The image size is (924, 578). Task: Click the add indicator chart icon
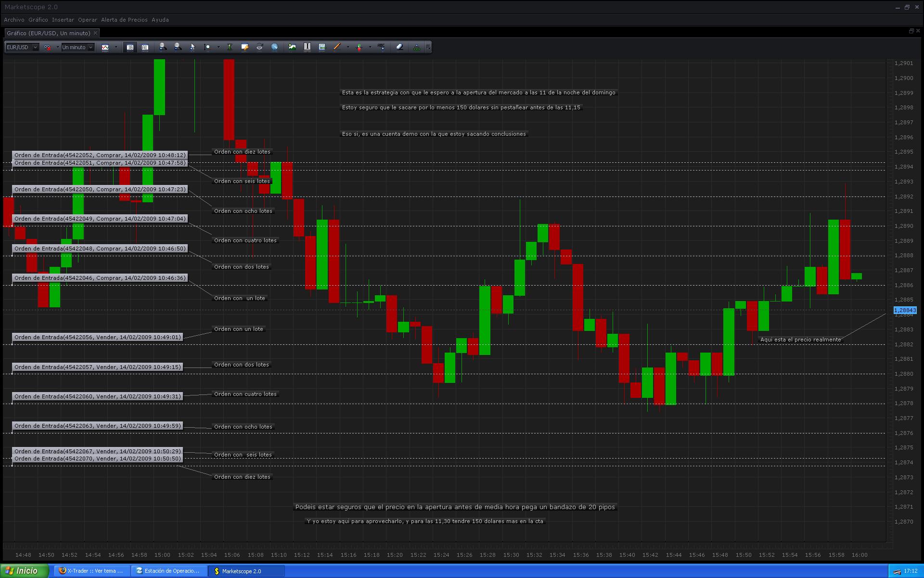coord(292,47)
